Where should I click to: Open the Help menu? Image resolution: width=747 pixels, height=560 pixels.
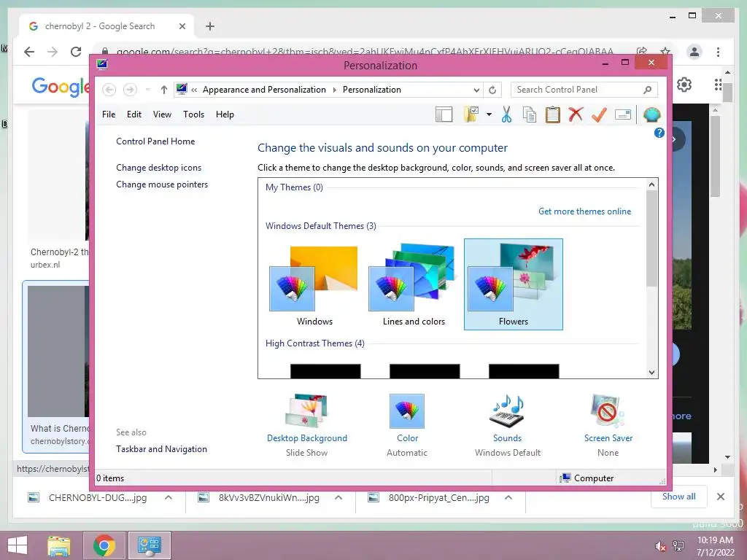[225, 114]
